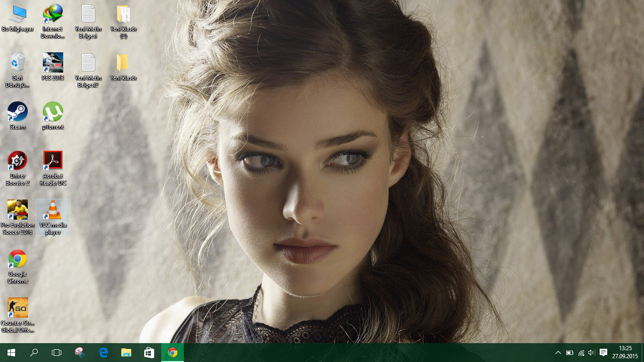This screenshot has height=362, width=644.
Task: Select the Yeni Metin Belgesi2 file
Action: coord(88,71)
